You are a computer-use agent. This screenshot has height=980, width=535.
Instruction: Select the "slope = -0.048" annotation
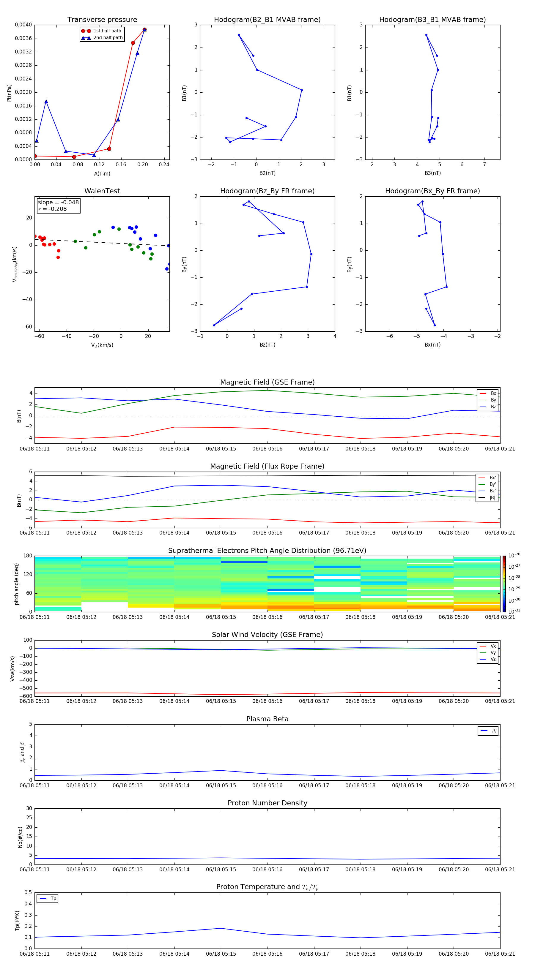(58, 203)
